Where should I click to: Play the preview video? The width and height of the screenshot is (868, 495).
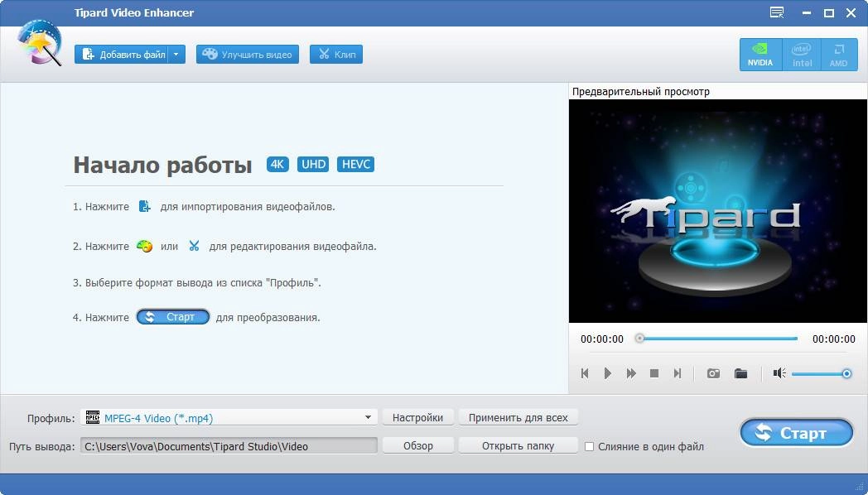coord(608,373)
